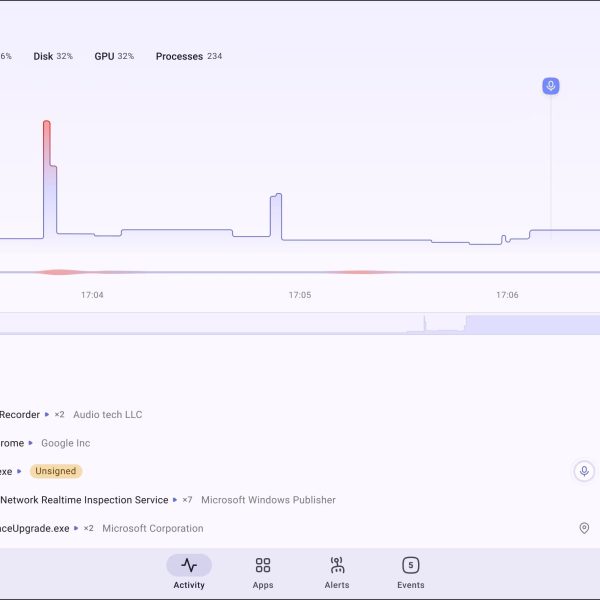
Task: Go to the Events tab
Action: coord(411,572)
